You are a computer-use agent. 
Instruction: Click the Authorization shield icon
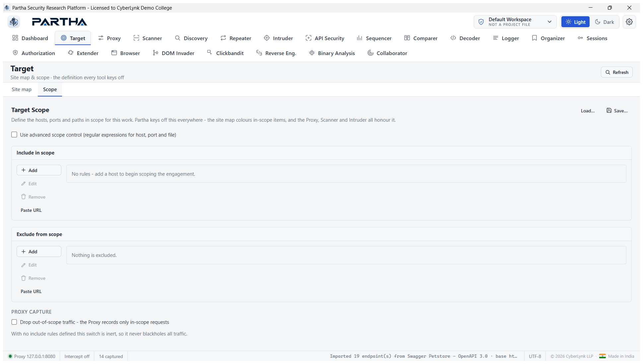tap(15, 53)
